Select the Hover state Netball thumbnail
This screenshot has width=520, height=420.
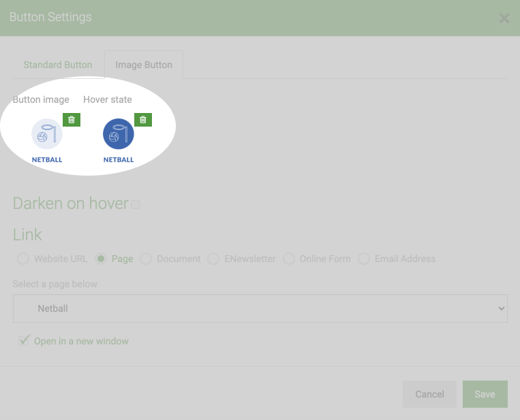point(119,141)
